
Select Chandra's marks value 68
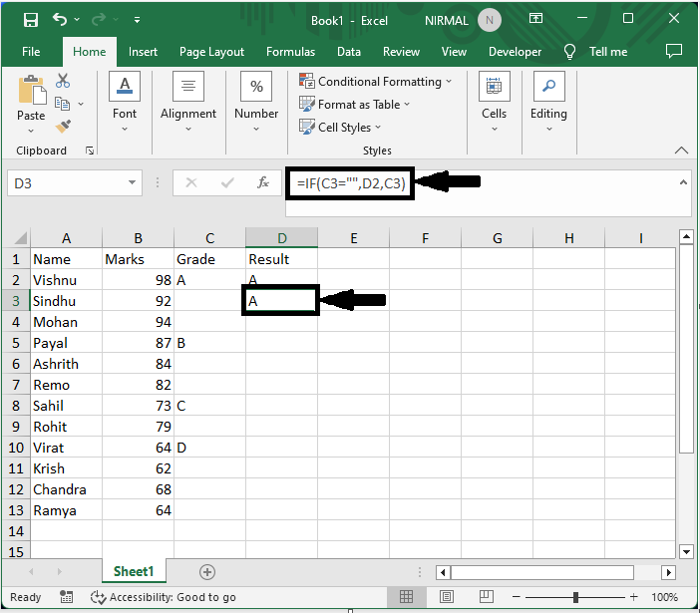click(x=138, y=489)
